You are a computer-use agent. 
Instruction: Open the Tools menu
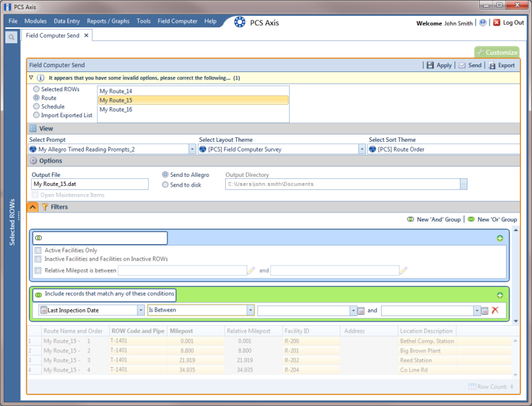click(x=143, y=21)
